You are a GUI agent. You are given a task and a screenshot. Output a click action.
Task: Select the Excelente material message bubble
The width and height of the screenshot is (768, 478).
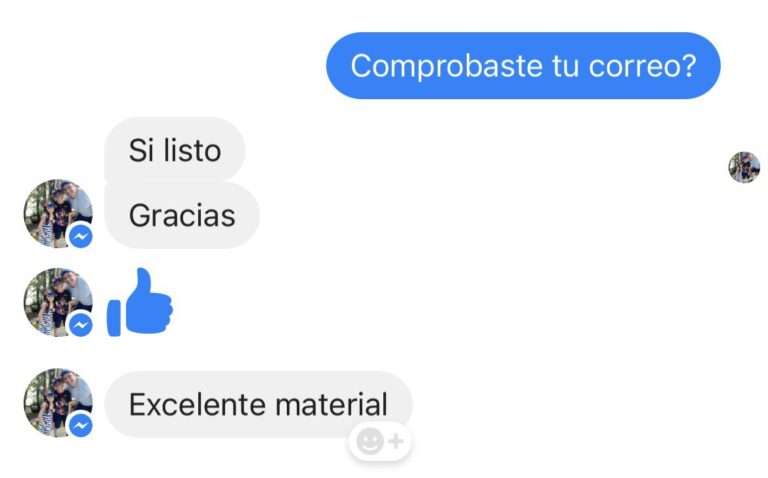(258, 405)
